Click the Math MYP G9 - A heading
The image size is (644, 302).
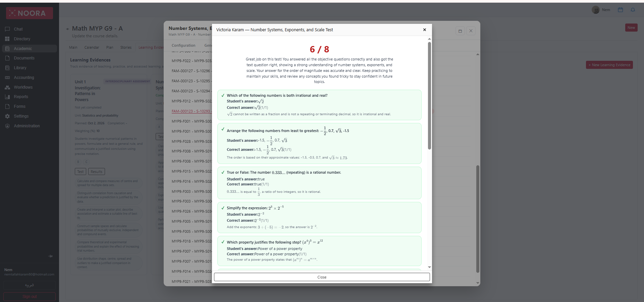coord(97,29)
